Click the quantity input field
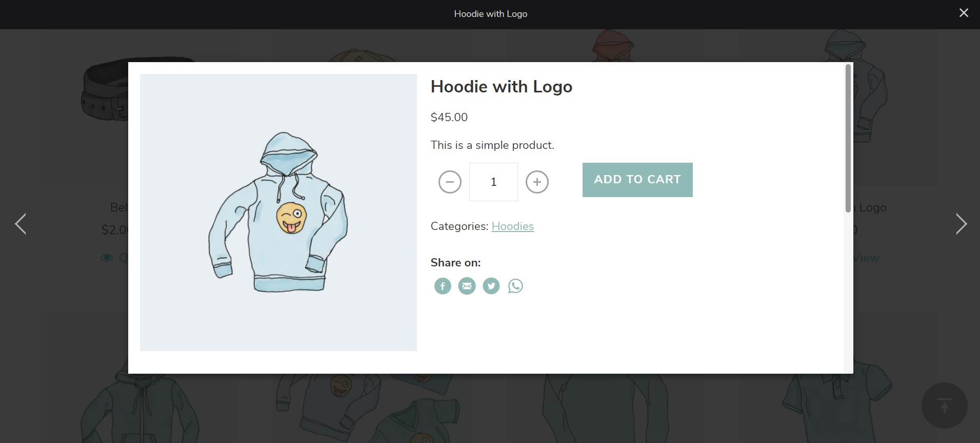This screenshot has width=980, height=443. (x=493, y=182)
